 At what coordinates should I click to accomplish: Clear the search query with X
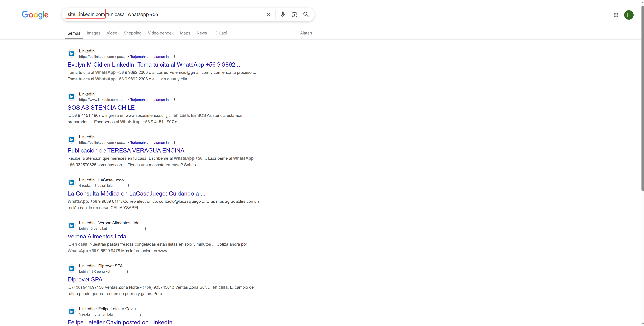click(268, 14)
